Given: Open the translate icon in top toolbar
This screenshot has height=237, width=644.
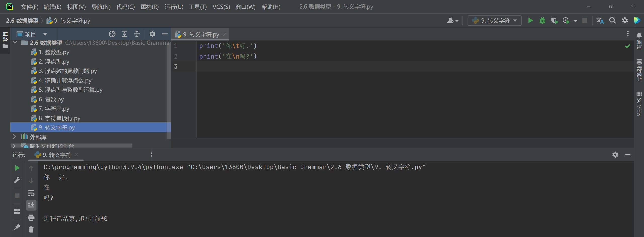Looking at the screenshot, I should tap(600, 20).
